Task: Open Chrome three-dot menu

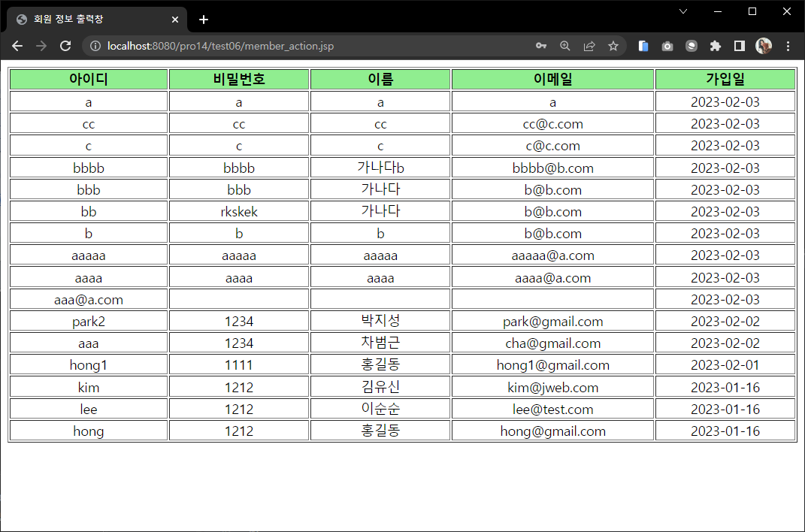Action: [x=788, y=46]
